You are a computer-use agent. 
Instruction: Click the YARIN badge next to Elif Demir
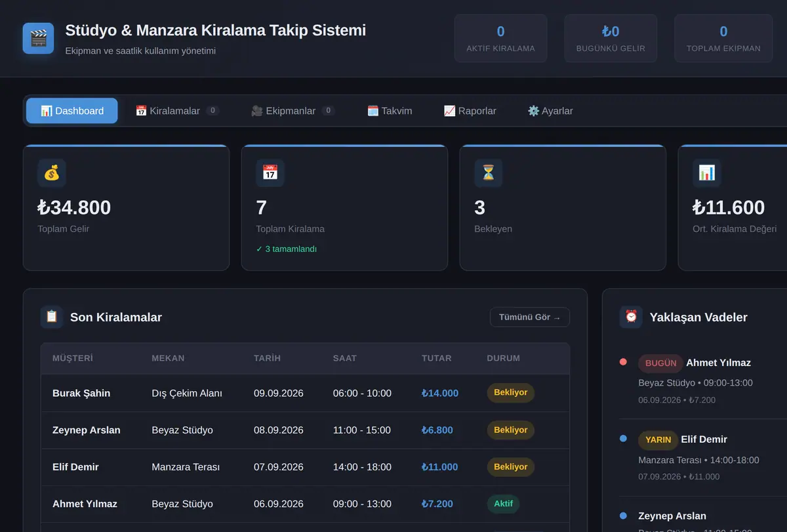point(658,440)
